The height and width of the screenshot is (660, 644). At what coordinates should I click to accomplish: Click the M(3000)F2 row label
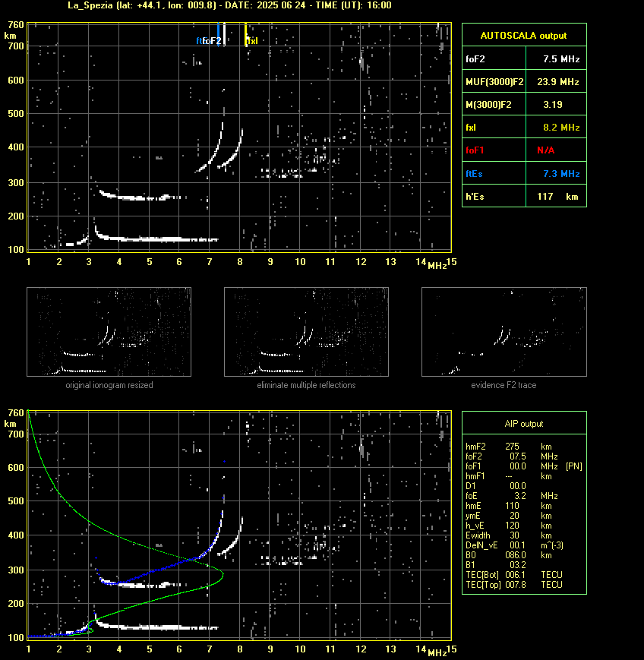point(488,104)
